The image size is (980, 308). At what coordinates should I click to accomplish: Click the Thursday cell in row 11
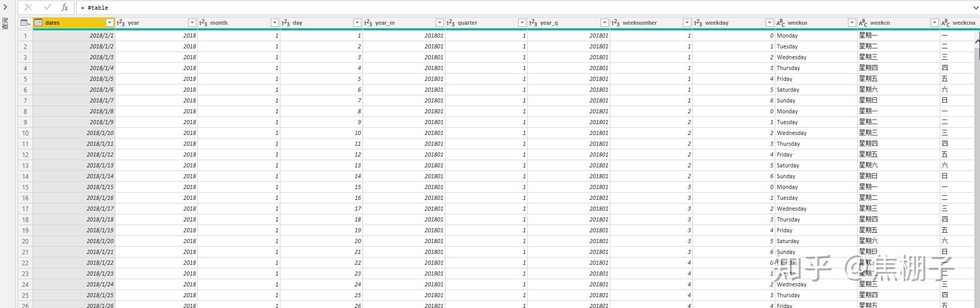coord(816,144)
